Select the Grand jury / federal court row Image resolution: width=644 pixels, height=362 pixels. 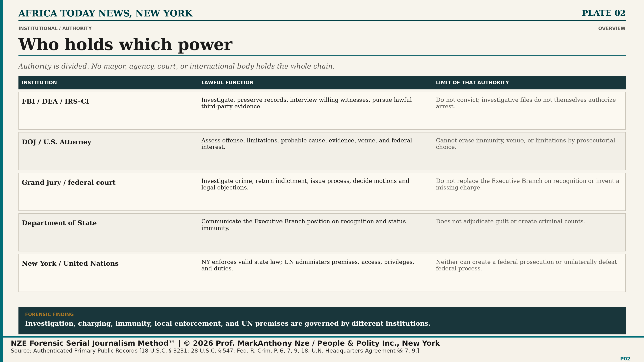[x=322, y=192]
